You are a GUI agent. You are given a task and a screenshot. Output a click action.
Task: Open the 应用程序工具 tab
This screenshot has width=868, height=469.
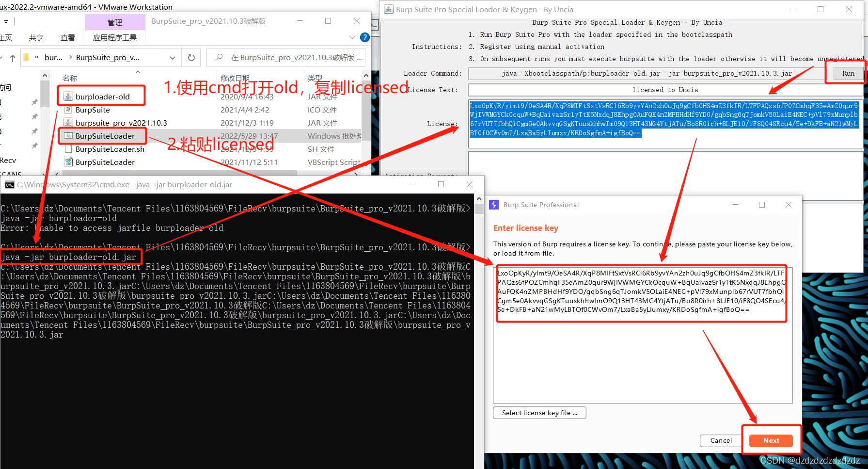pos(115,37)
